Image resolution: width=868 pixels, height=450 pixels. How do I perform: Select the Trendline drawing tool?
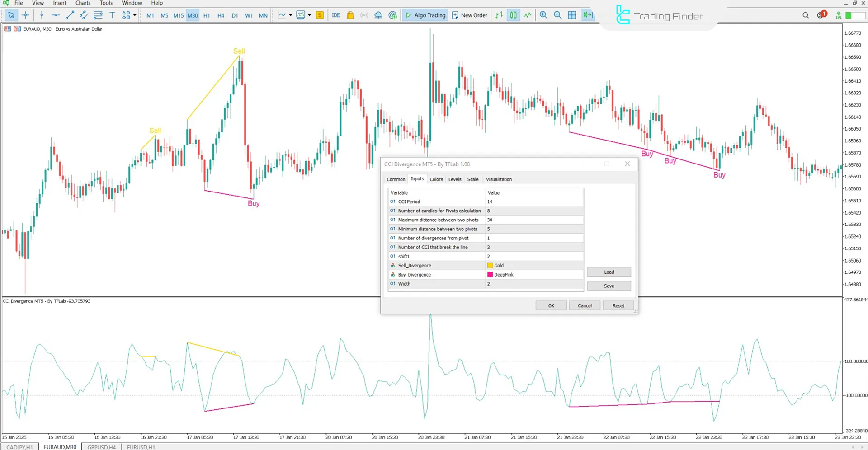[69, 15]
